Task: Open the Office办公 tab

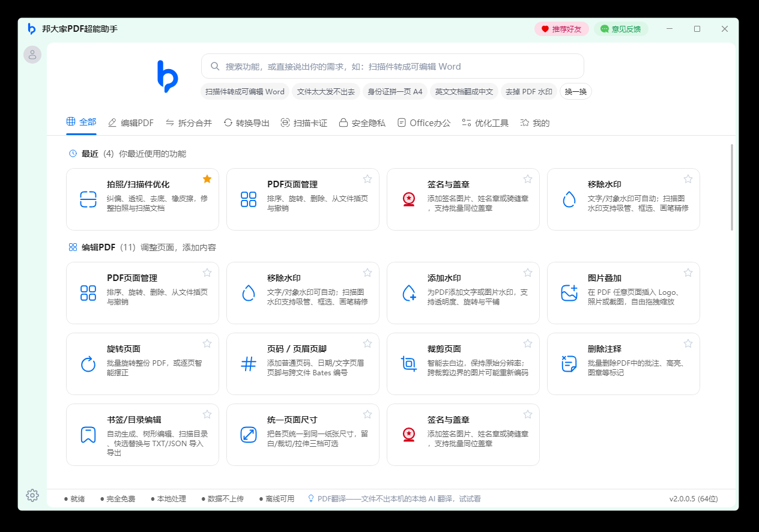Action: pos(423,123)
